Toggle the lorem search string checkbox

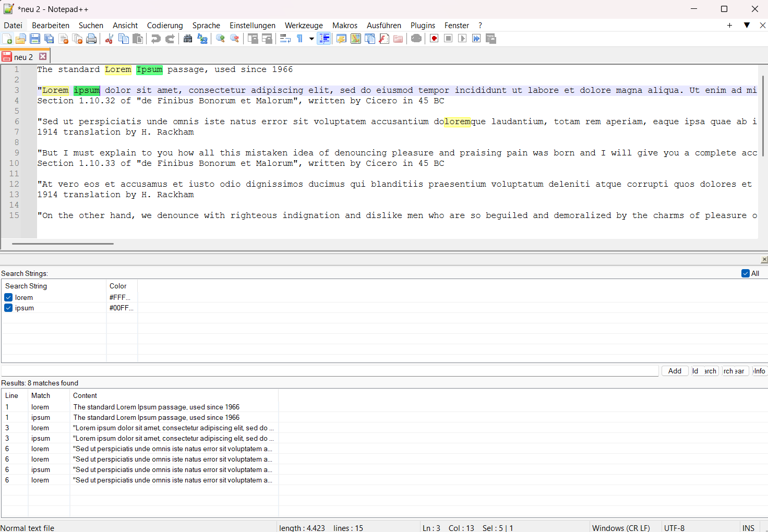click(x=8, y=297)
